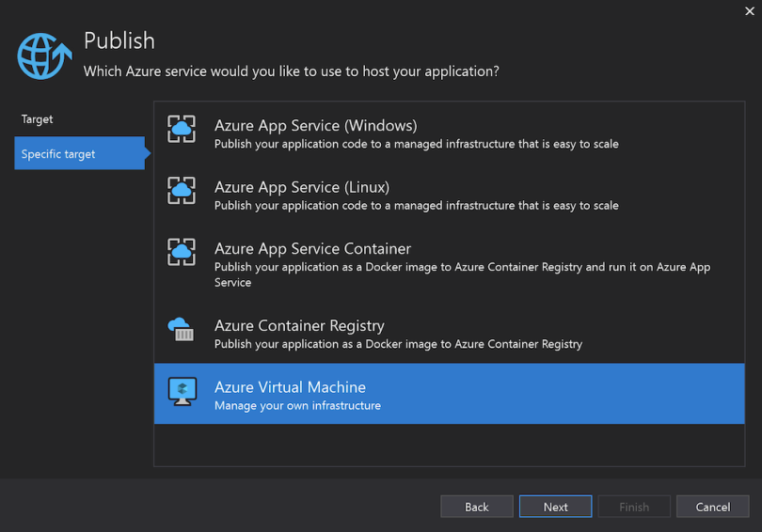Click the Docker image to Azure App Service description
The width and height of the screenshot is (762, 532).
[x=462, y=274]
